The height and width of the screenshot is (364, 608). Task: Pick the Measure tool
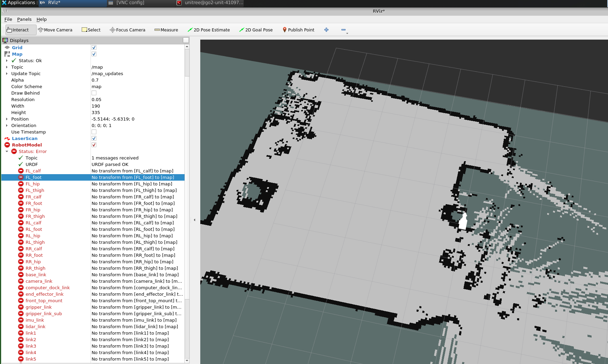click(166, 30)
